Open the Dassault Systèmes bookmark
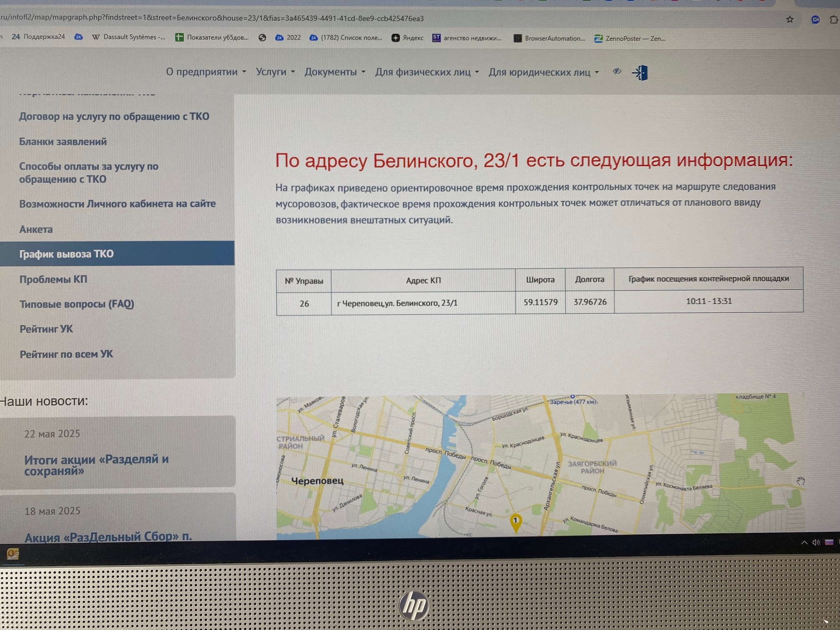 pyautogui.click(x=129, y=37)
